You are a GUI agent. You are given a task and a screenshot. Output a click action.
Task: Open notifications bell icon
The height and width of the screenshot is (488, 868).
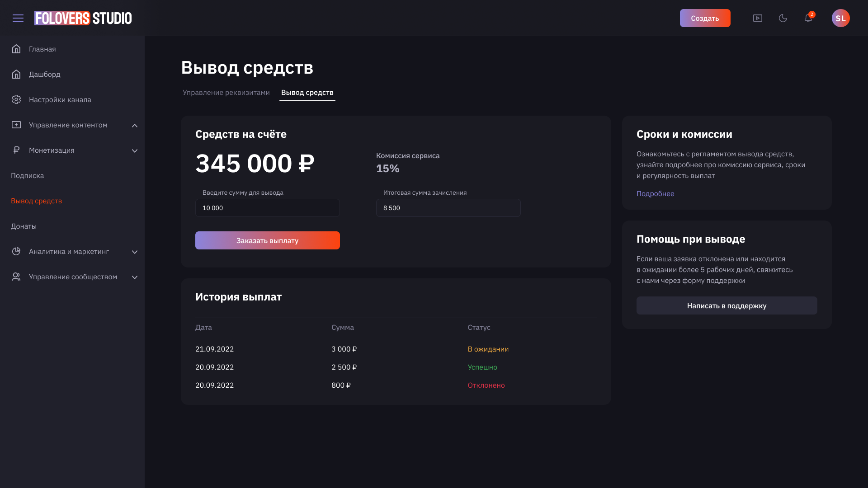point(808,18)
